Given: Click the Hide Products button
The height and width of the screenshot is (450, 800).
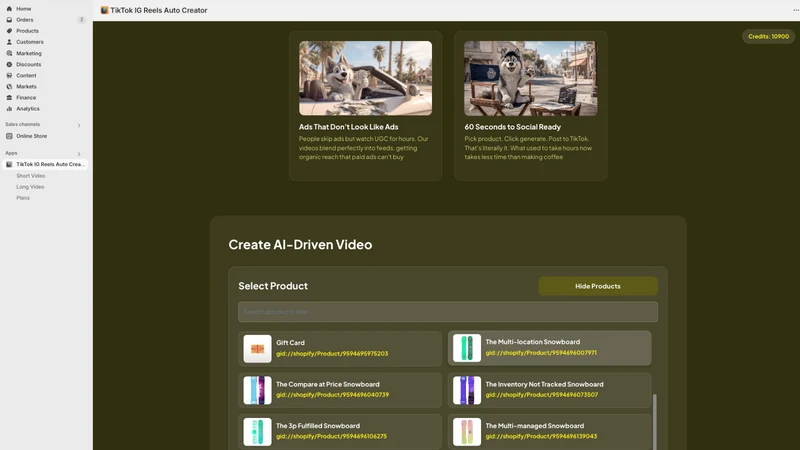Looking at the screenshot, I should pyautogui.click(x=598, y=286).
